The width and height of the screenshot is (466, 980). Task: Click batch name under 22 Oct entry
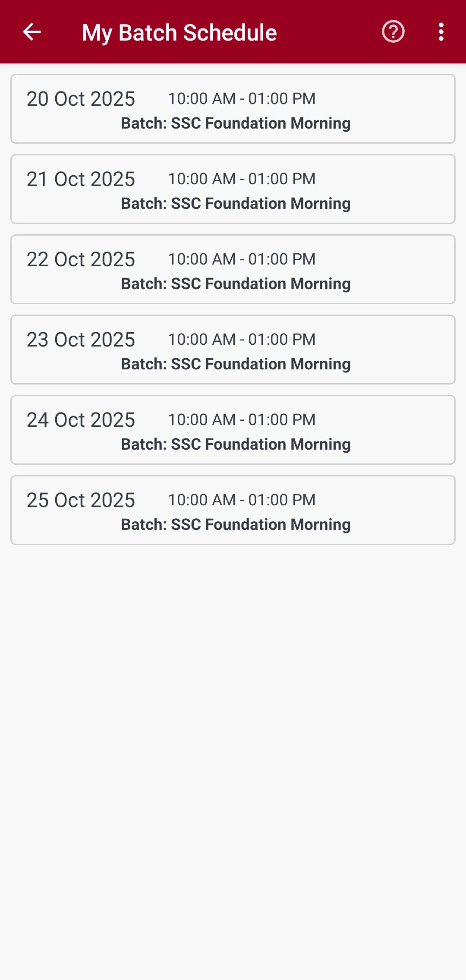[236, 284]
